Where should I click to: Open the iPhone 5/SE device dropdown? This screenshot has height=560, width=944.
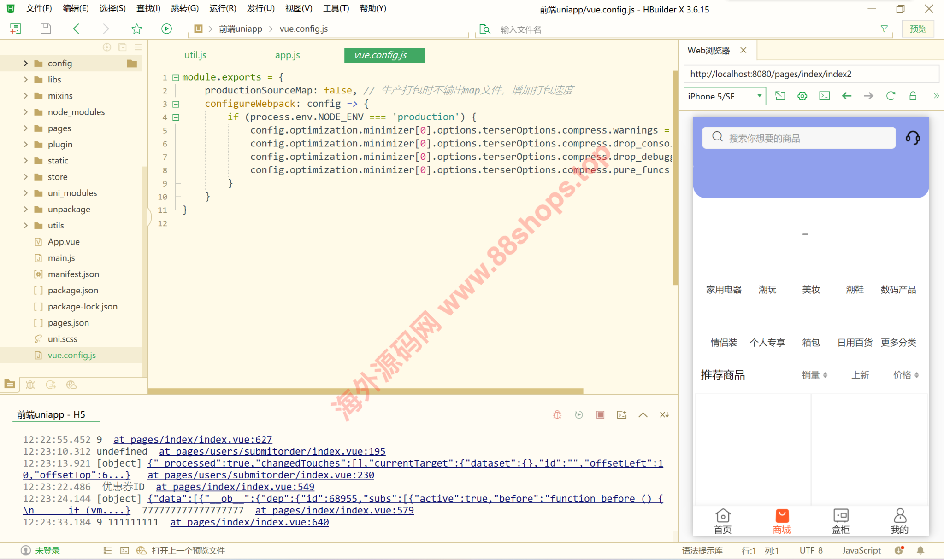tap(724, 96)
